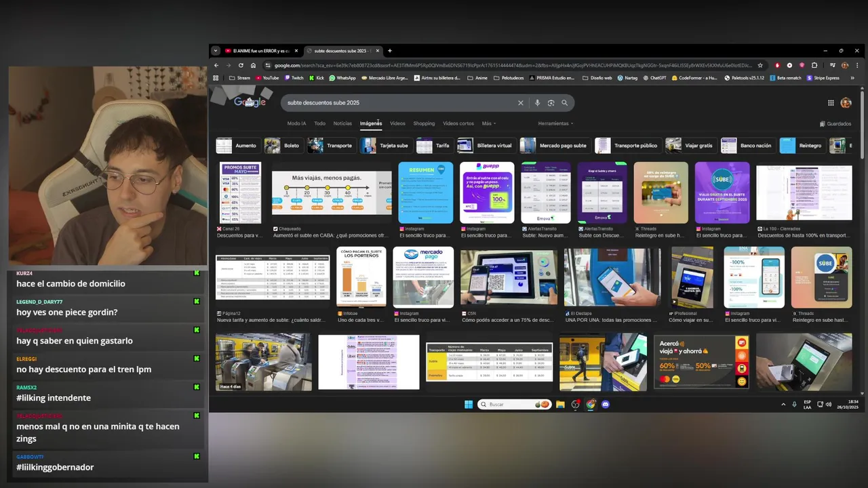This screenshot has width=868, height=488.
Task: Open a new browser tab
Action: click(389, 51)
